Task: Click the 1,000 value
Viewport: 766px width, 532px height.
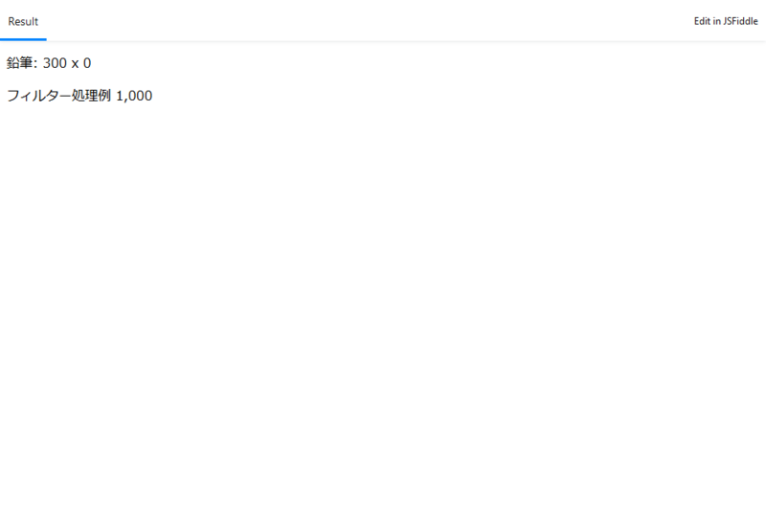Action: click(134, 96)
